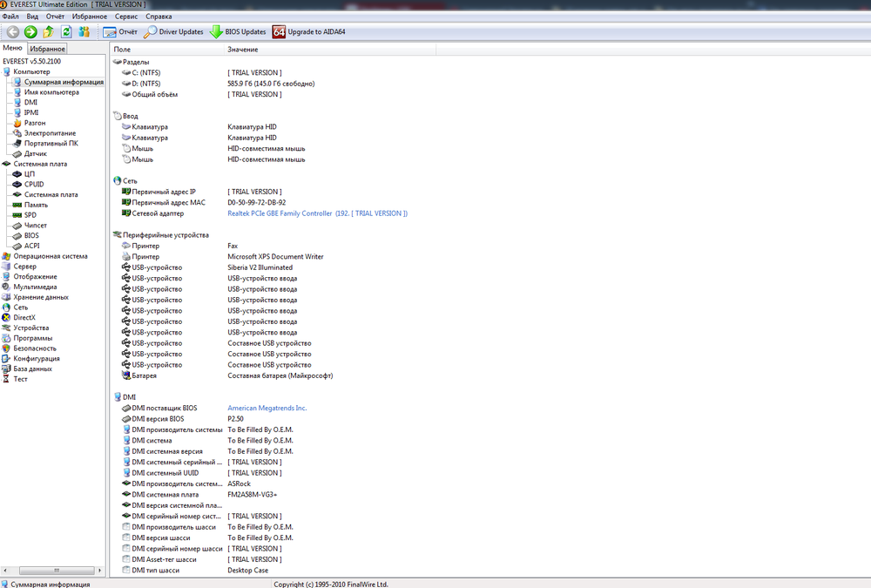Image resolution: width=871 pixels, height=588 pixels.
Task: Click the Системная плата tree icon
Action: (x=6, y=164)
